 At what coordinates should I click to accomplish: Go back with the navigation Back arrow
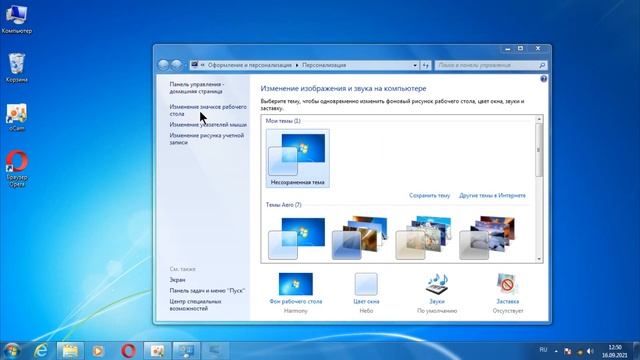[163, 65]
